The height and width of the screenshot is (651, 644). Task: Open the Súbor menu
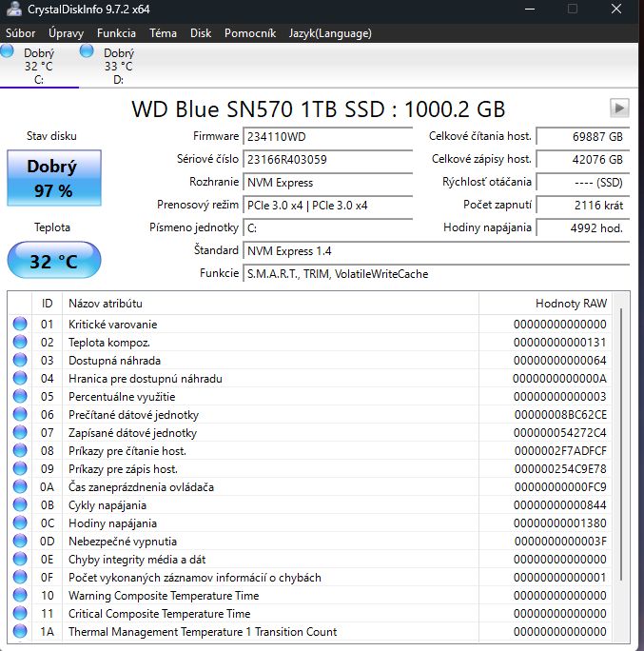[20, 33]
